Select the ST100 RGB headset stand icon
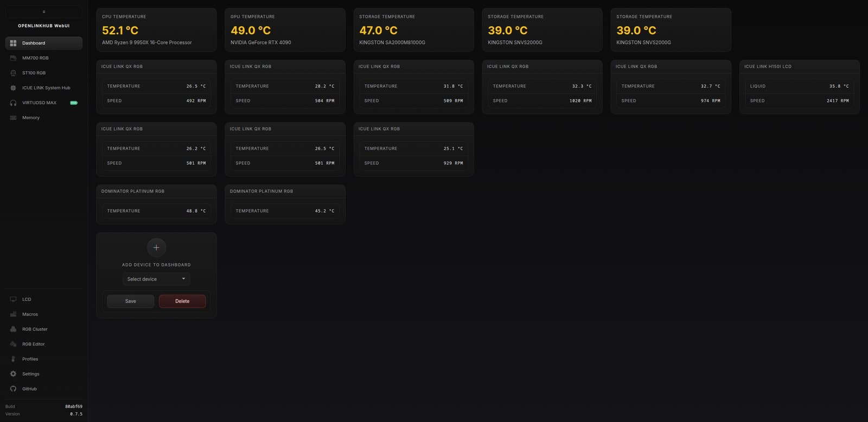Viewport: 868px width, 422px height. click(13, 73)
